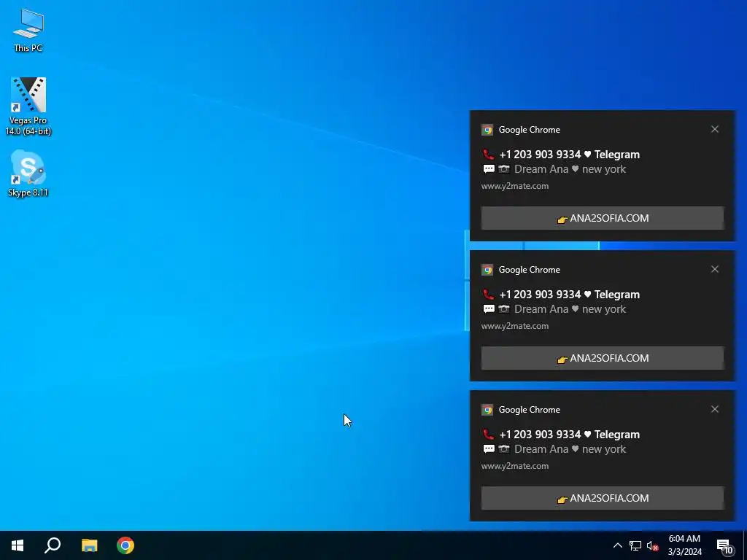The image size is (747, 560).
Task: Select the Vegas Pro 14.0 desktop shortcut
Action: 28,106
